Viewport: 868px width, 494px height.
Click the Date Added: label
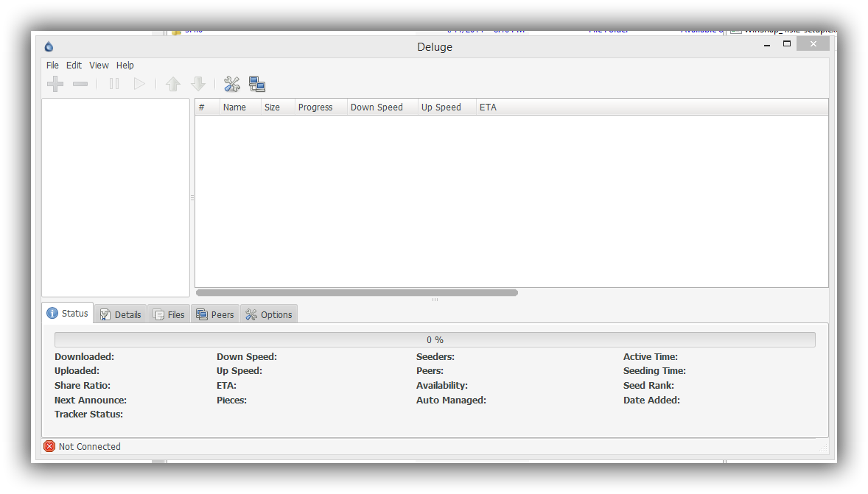651,400
